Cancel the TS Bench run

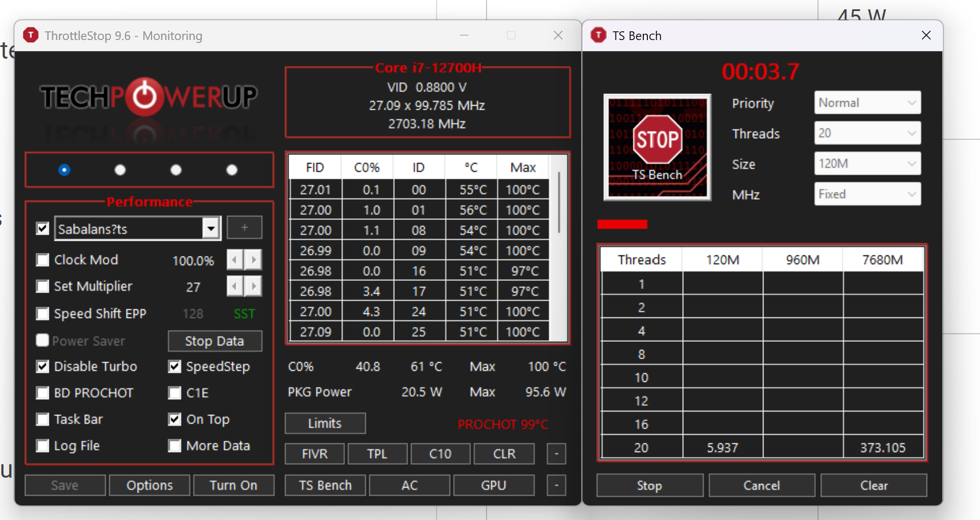[x=762, y=485]
